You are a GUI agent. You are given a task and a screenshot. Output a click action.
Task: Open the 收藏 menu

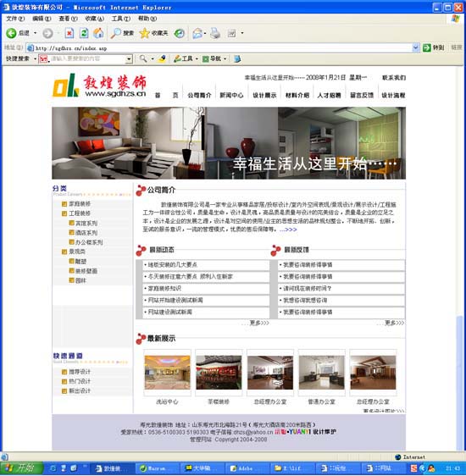pyautogui.click(x=94, y=19)
